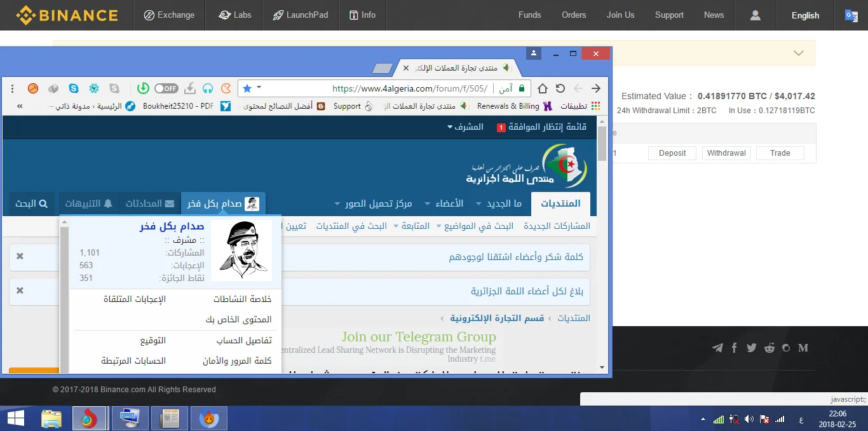This screenshot has height=431, width=868.
Task: Click the green download manager extension icon
Action: [x=143, y=88]
